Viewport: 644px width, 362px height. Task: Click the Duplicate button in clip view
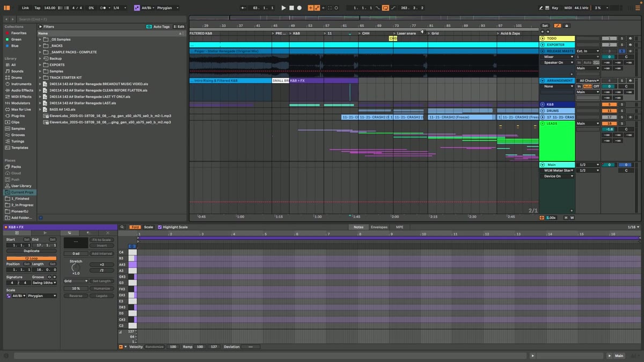(31, 251)
